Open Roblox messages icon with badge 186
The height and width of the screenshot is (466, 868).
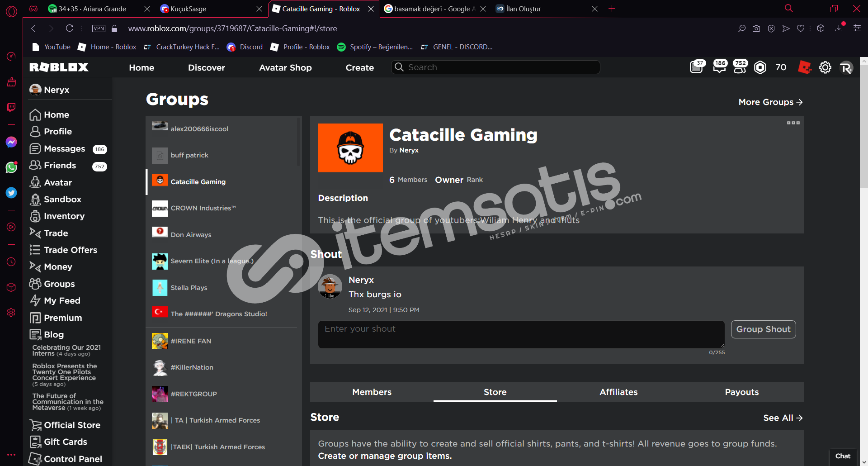tap(719, 67)
